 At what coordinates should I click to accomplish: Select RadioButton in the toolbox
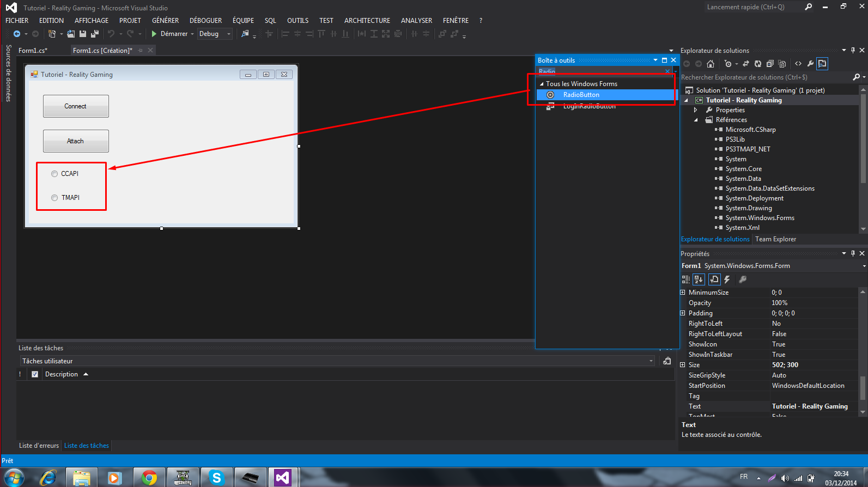(x=605, y=95)
